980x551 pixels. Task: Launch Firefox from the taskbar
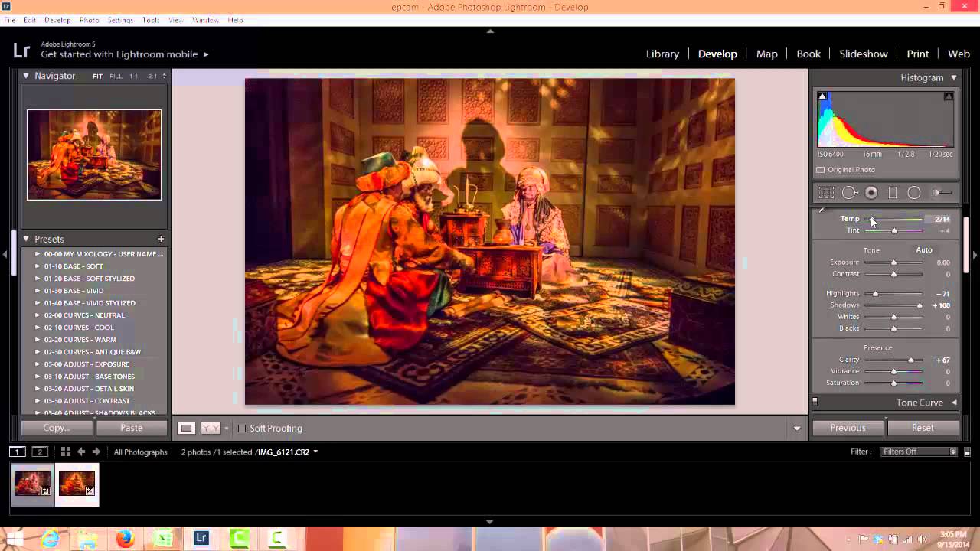click(126, 539)
